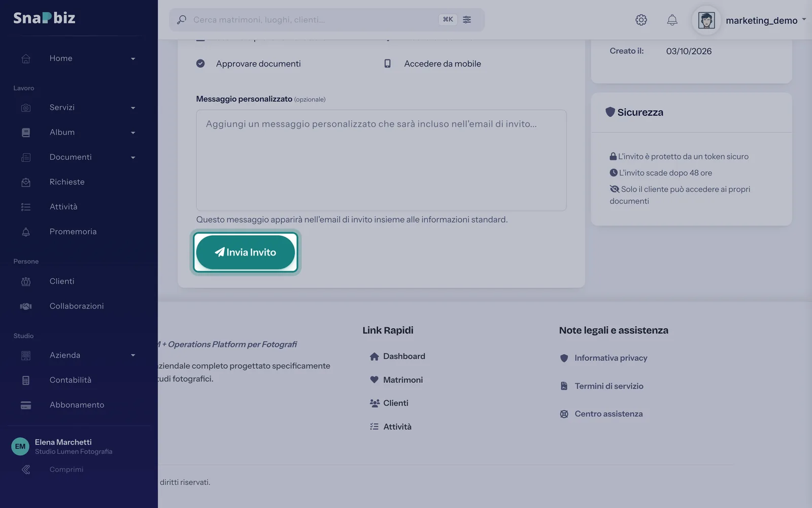Open the Informativa privacy link
The width and height of the screenshot is (812, 508).
[611, 358]
